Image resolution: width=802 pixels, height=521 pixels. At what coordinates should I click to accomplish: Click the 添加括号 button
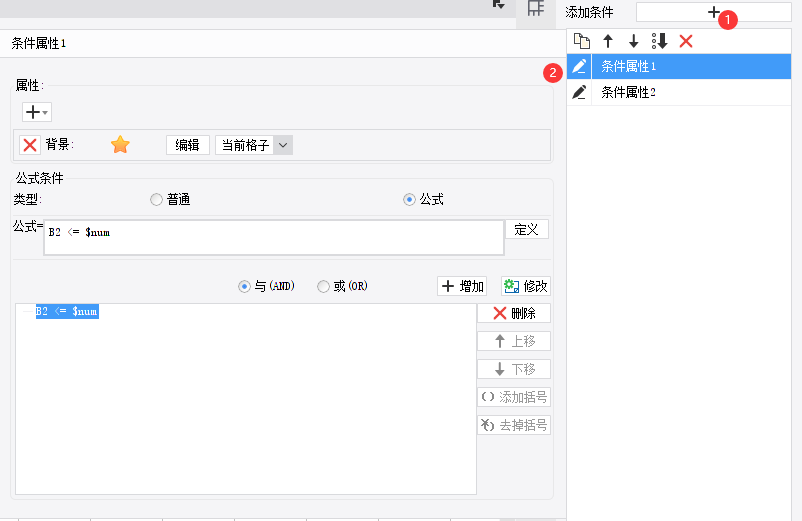514,397
